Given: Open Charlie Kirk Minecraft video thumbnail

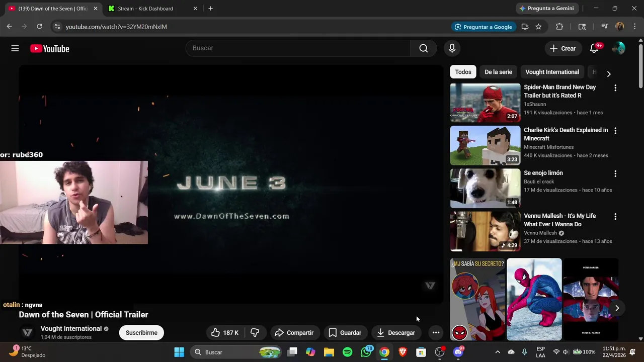Looking at the screenshot, I should point(485,145).
